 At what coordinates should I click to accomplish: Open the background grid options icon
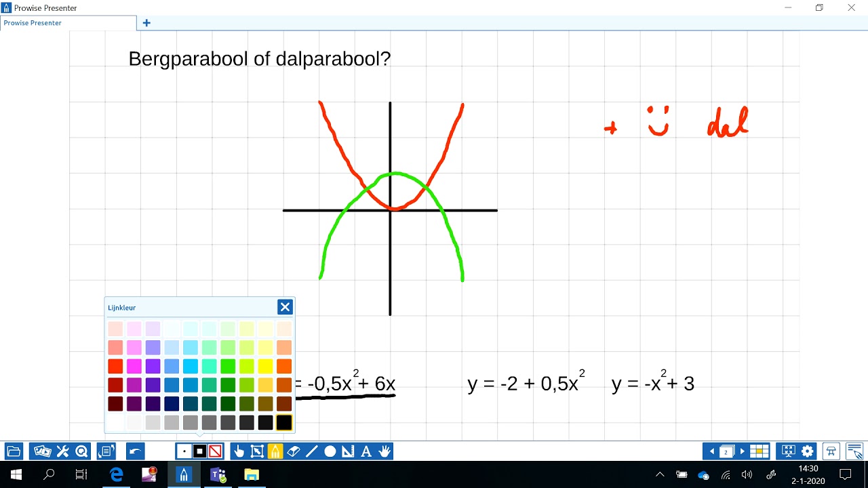pos(759,451)
